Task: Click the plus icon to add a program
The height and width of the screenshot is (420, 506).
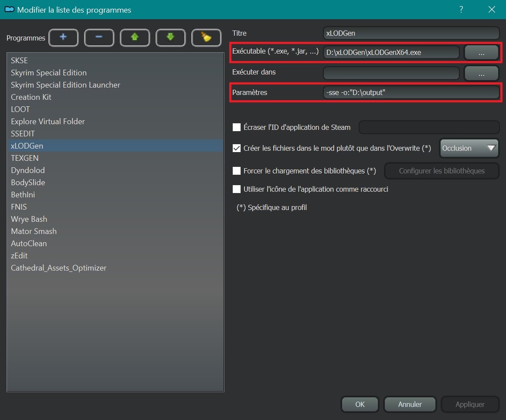Action: [x=63, y=38]
